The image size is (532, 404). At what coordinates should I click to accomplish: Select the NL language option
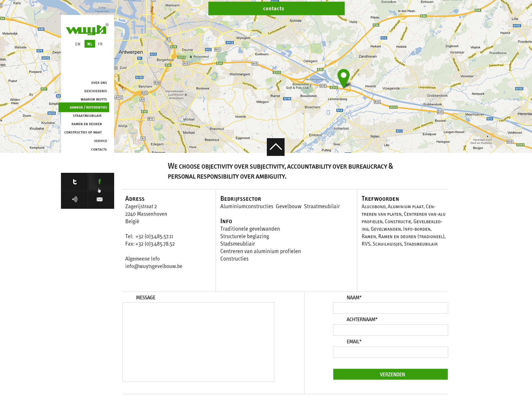coord(90,44)
